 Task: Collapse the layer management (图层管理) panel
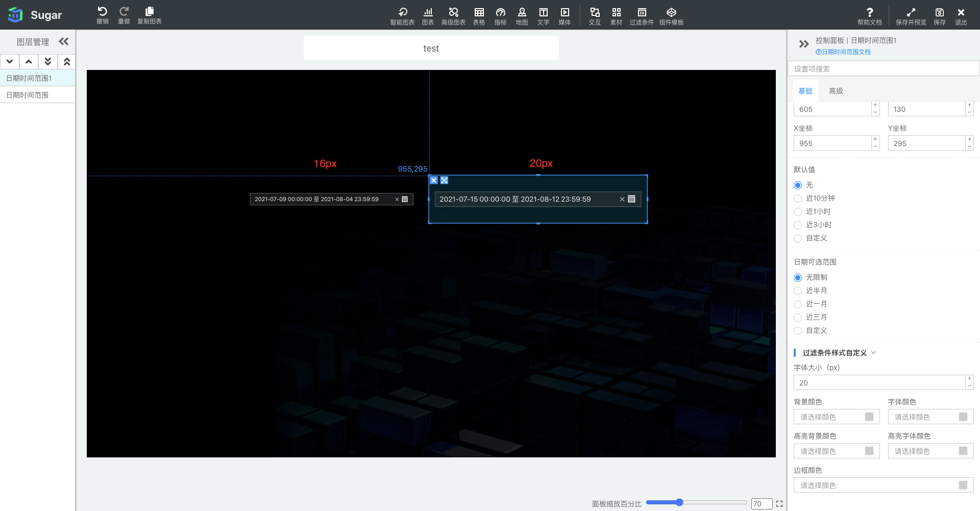click(64, 41)
